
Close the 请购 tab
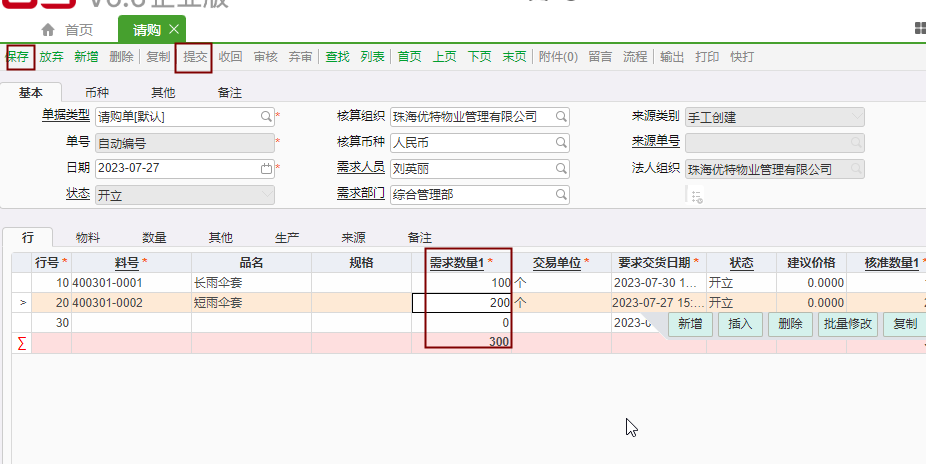174,30
